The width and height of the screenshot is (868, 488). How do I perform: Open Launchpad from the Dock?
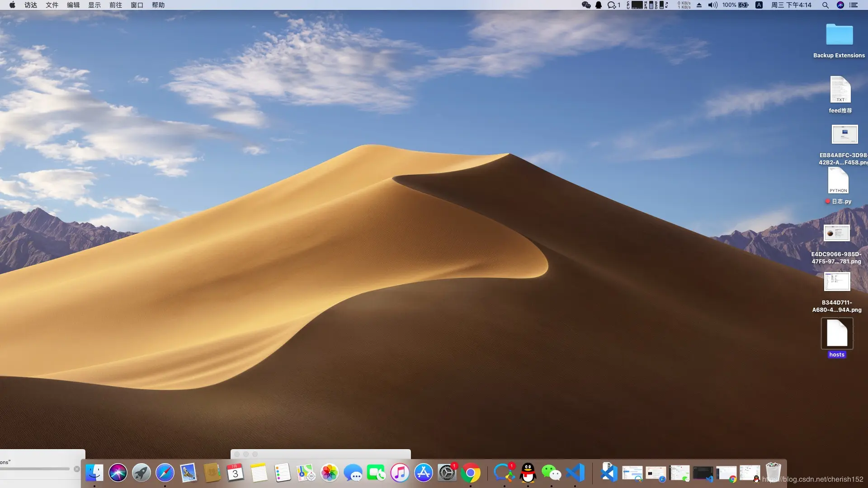pyautogui.click(x=142, y=473)
